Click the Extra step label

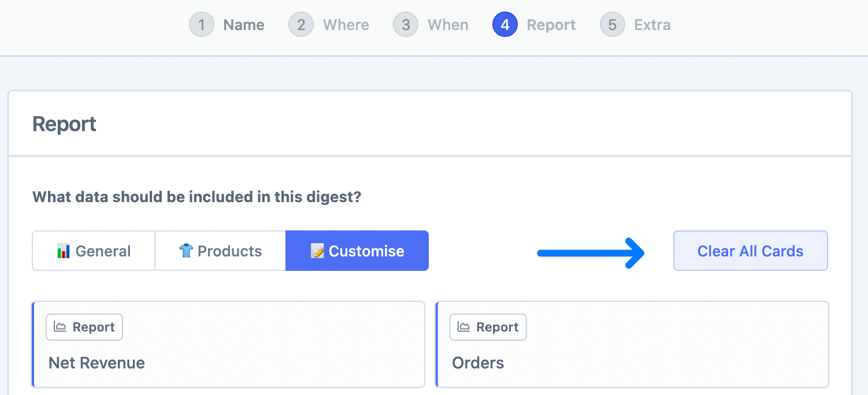[x=652, y=24]
